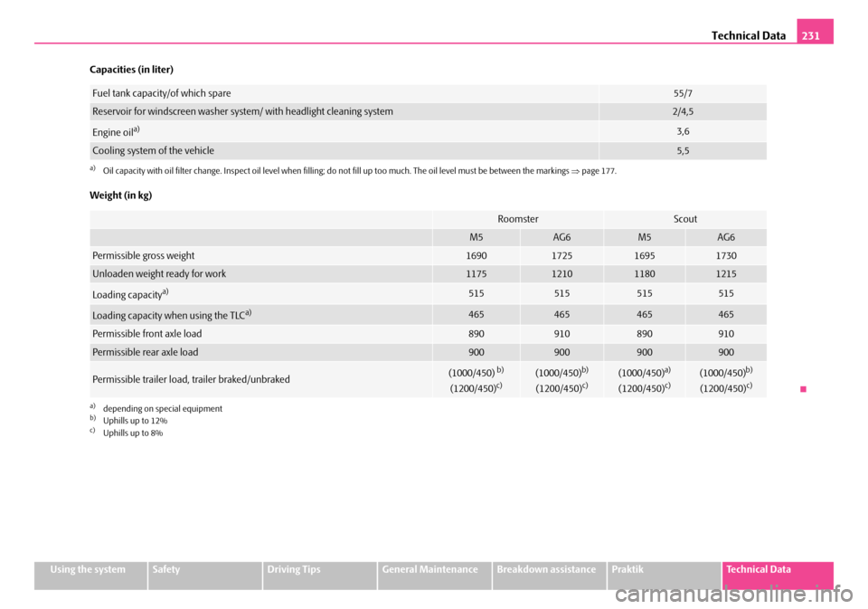The height and width of the screenshot is (609, 868).
Task: Click the windscreen washer reservoir row label
Action: (242, 111)
